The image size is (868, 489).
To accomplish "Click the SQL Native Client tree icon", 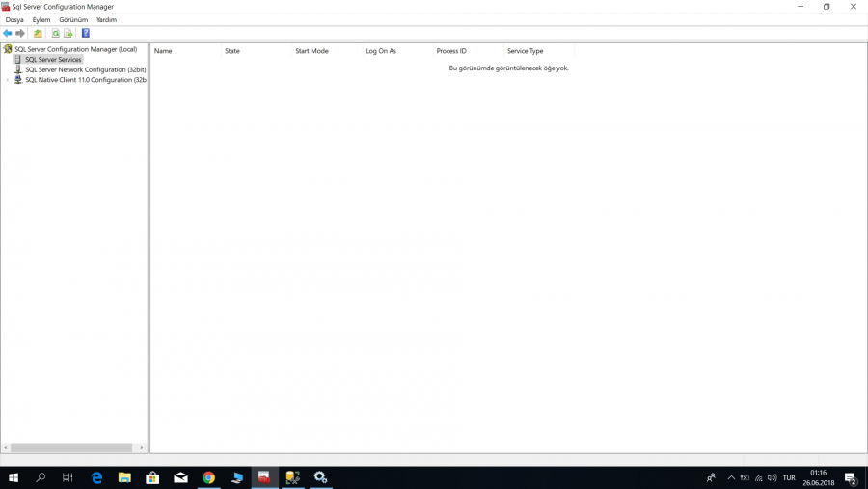I will (x=17, y=80).
